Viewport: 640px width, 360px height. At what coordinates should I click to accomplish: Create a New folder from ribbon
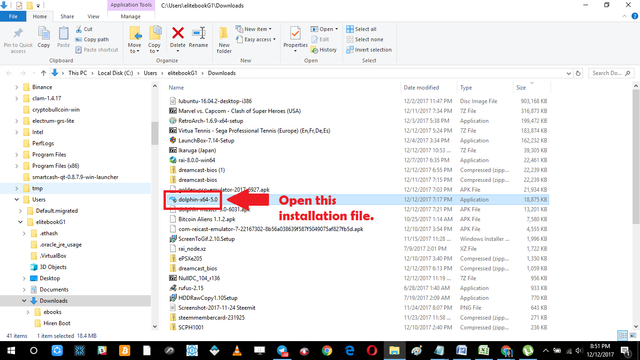[x=224, y=40]
